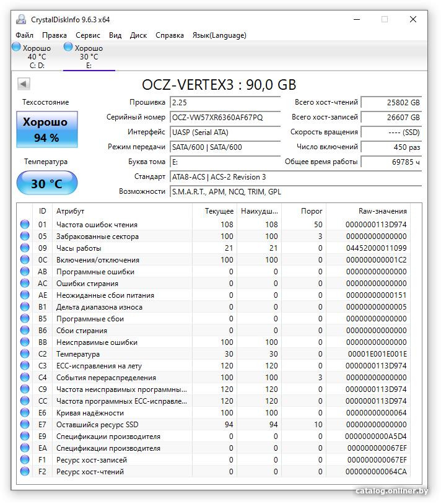Click the Всего хост-записей value 26607 GB
The height and width of the screenshot is (504, 441).
(x=391, y=117)
